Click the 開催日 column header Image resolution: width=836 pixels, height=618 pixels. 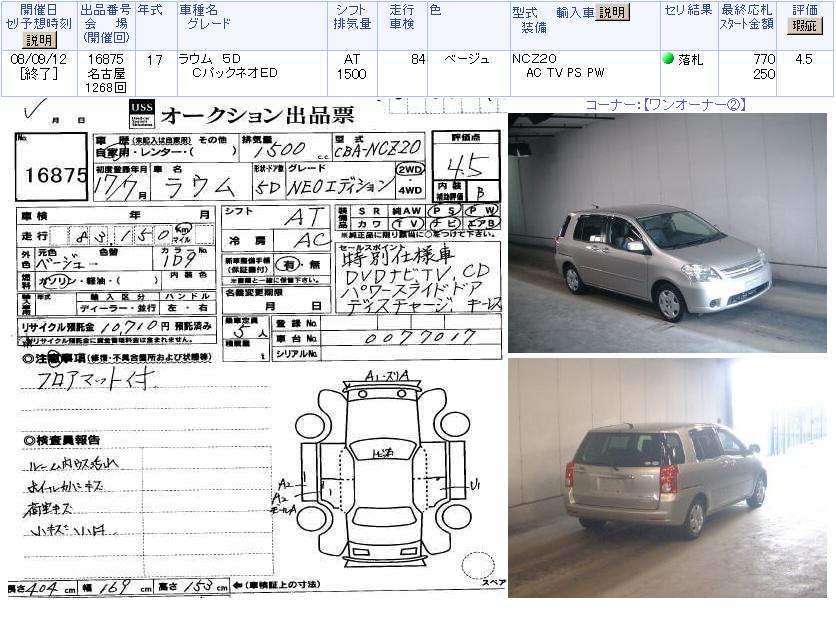pyautogui.click(x=38, y=10)
